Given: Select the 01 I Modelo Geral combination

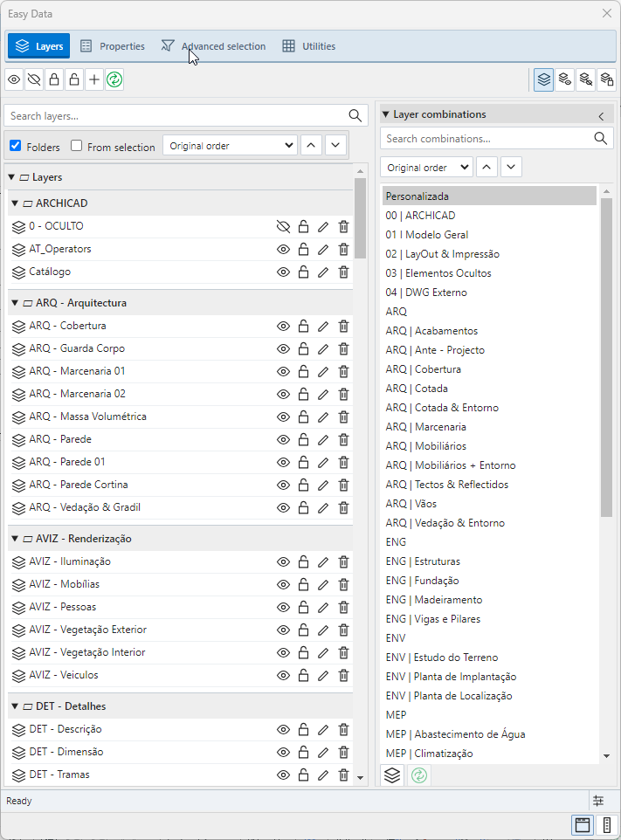Looking at the screenshot, I should (489, 235).
